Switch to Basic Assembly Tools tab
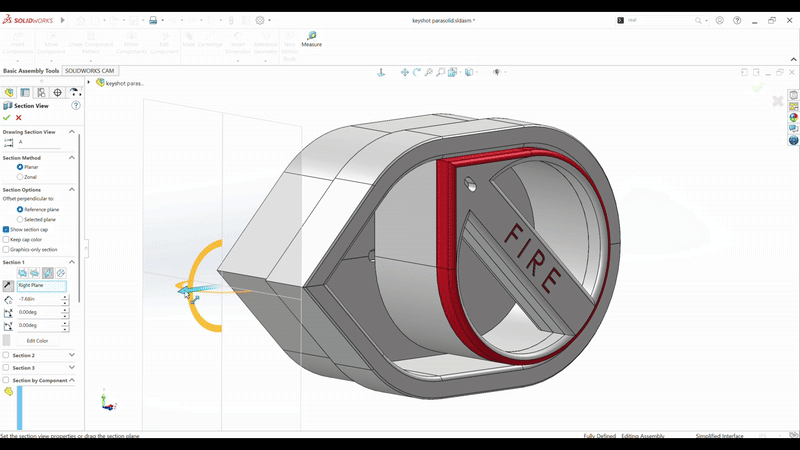Image resolution: width=800 pixels, height=450 pixels. pos(30,71)
